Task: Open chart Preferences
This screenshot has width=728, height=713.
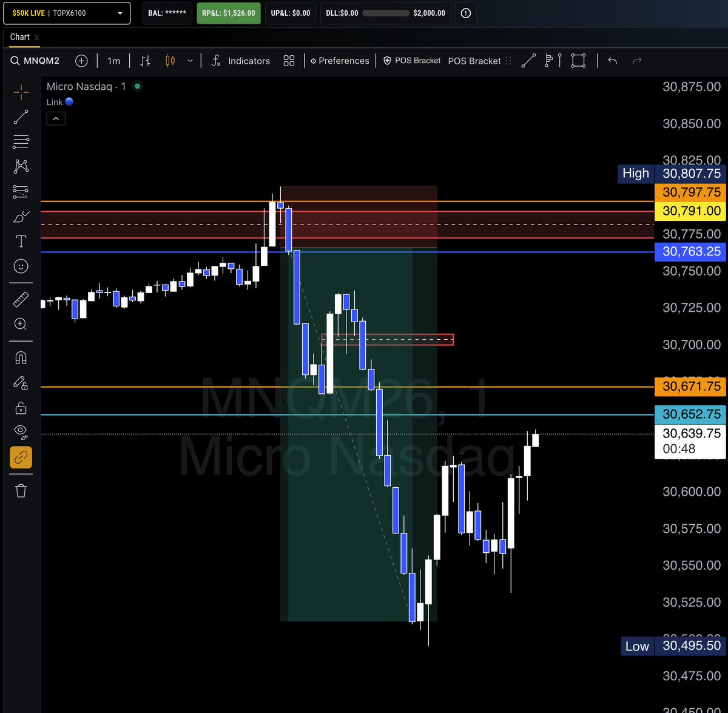Action: [340, 61]
